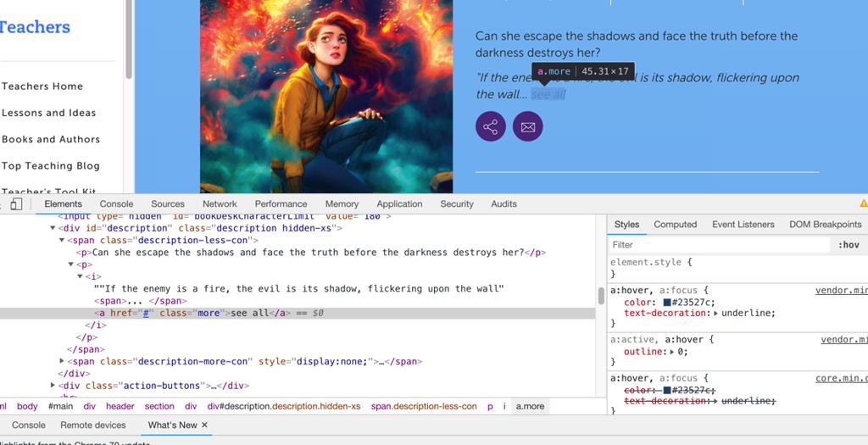Image resolution: width=868 pixels, height=445 pixels.
Task: Expand the active text-decoration underline shorthand arrow
Action: 715,314
